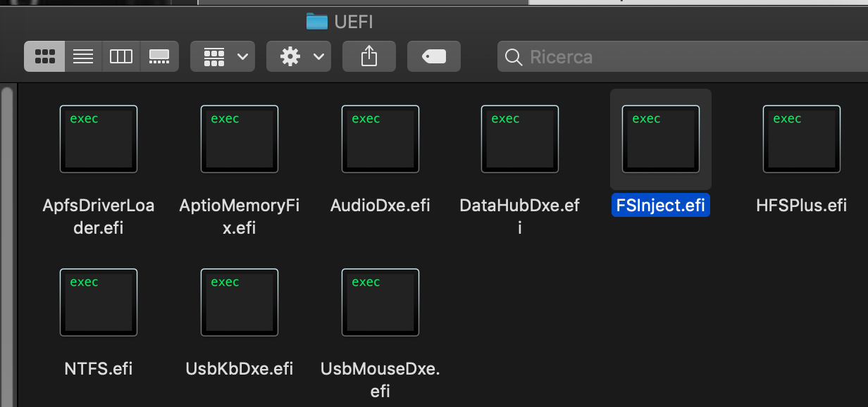Click the ApfsDriverLoader.efi file name
This screenshot has height=407, width=868.
(99, 217)
